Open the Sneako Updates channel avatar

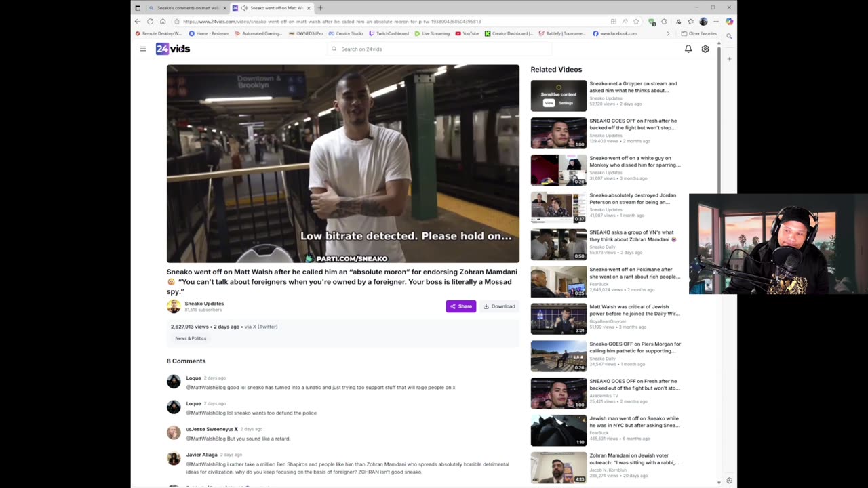tap(174, 306)
